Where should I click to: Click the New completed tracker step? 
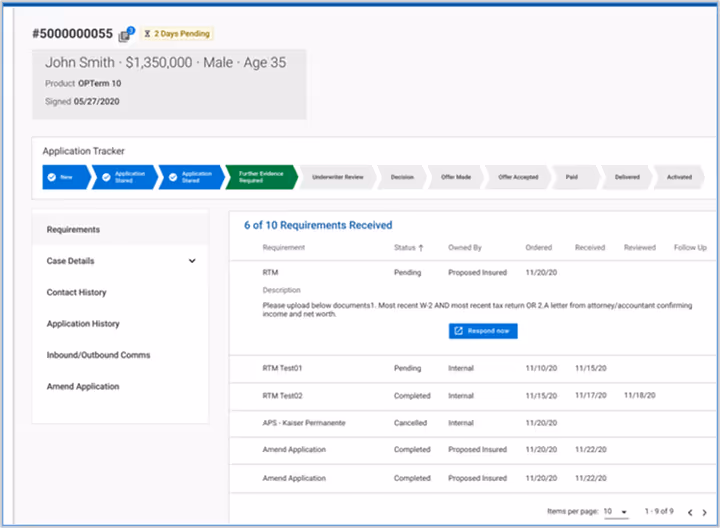point(66,177)
